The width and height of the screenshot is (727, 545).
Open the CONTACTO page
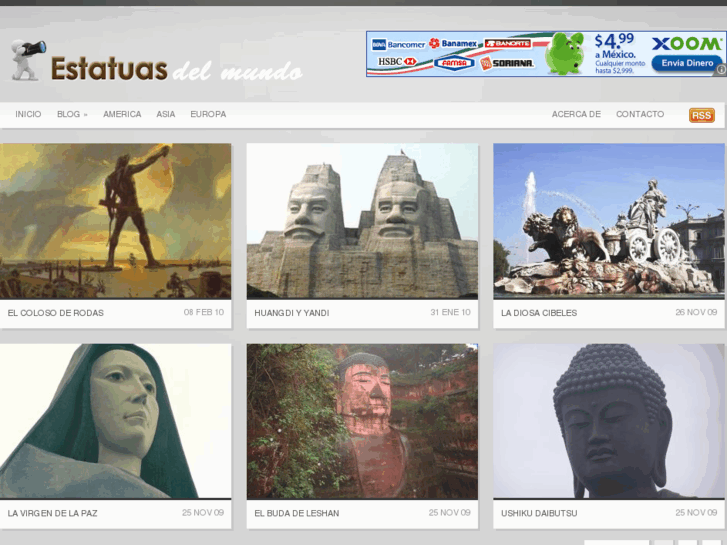click(640, 114)
